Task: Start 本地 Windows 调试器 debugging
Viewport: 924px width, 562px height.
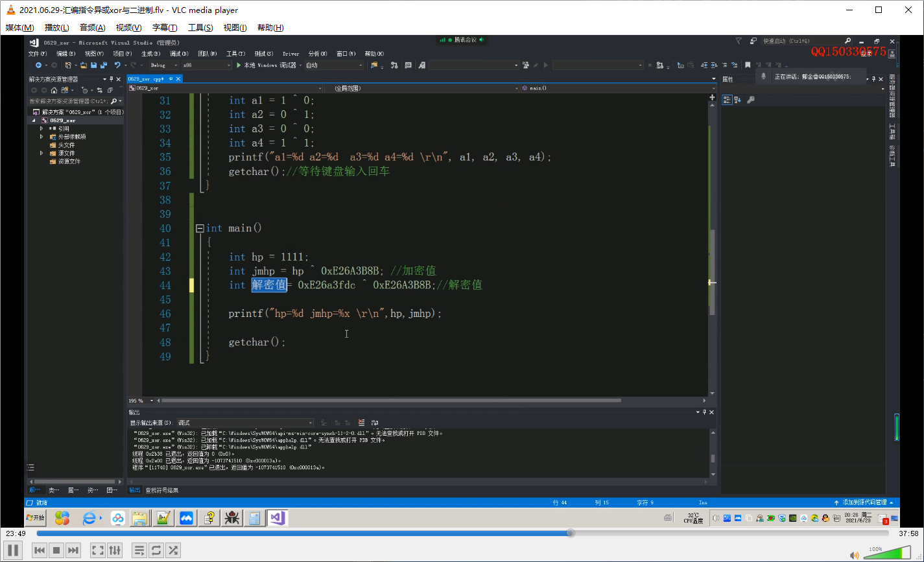Action: (266, 65)
